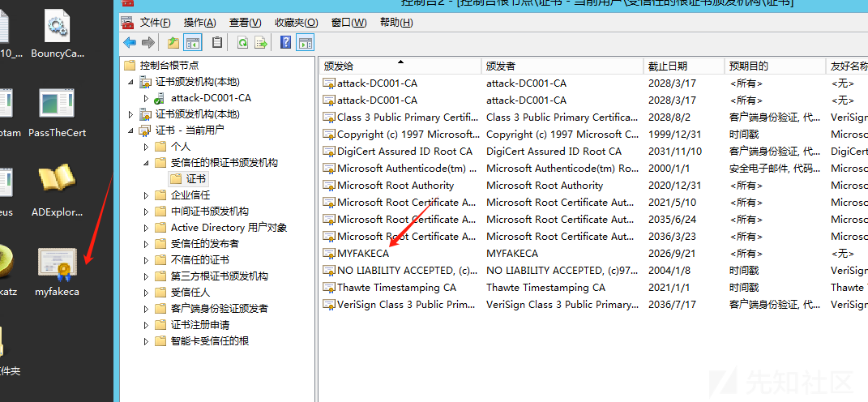The image size is (868, 402).
Task: Refresh the certificate list
Action: tap(242, 42)
